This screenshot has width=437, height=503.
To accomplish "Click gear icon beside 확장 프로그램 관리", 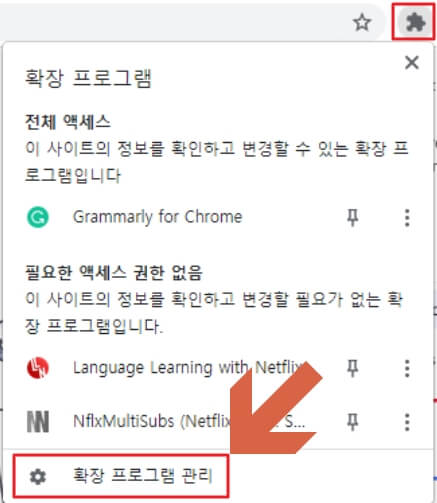I will pyautogui.click(x=38, y=476).
